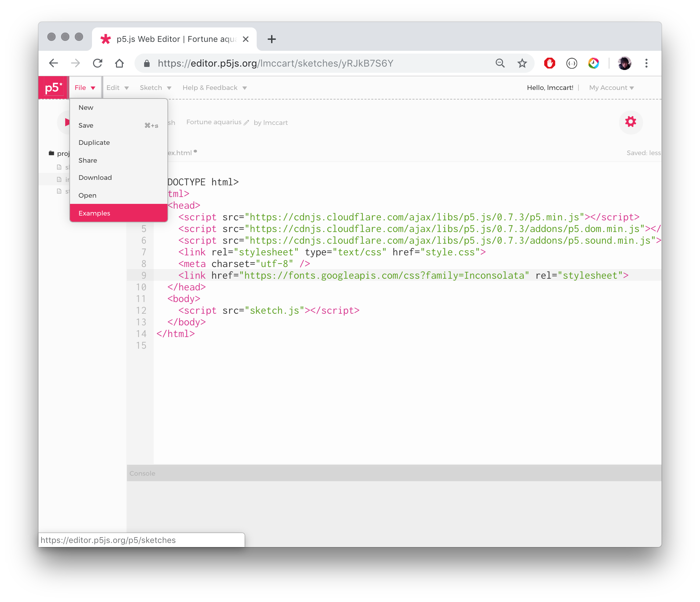Image resolution: width=700 pixels, height=602 pixels.
Task: Click the RescueTime extension icon
Action: (594, 63)
